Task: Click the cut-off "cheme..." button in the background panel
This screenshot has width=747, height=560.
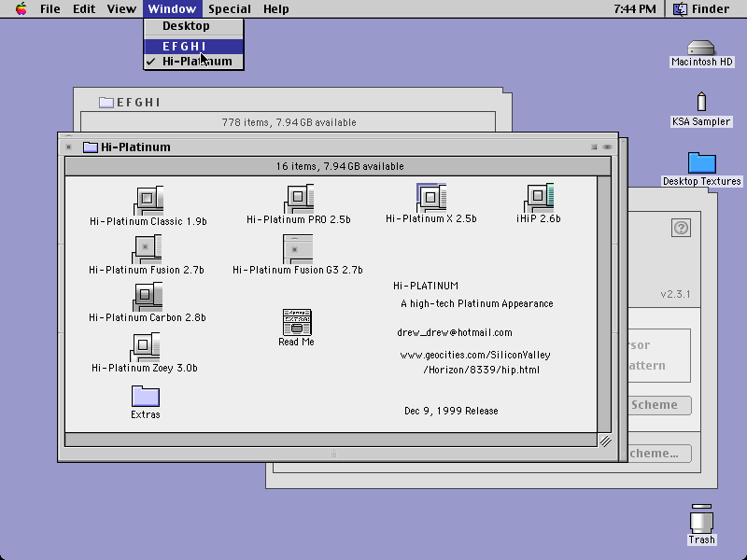Action: (x=659, y=454)
